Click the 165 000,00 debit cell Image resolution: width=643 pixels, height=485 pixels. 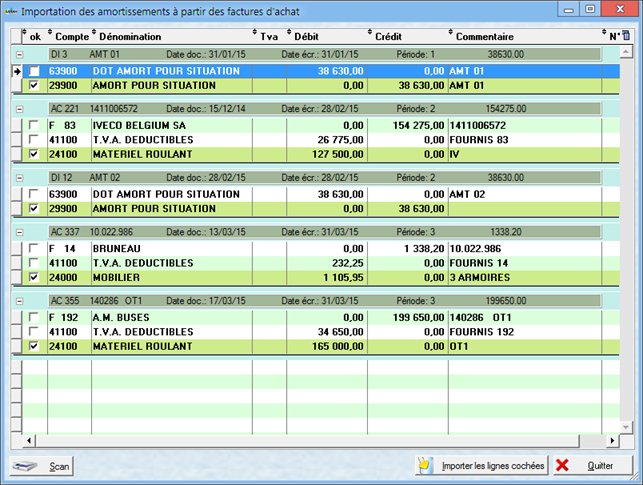click(327, 346)
